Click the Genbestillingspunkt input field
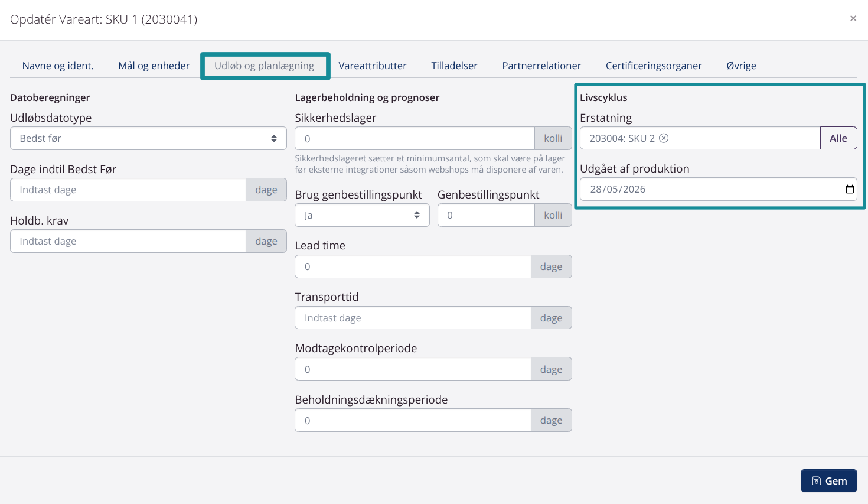This screenshot has width=868, height=504. [x=486, y=215]
